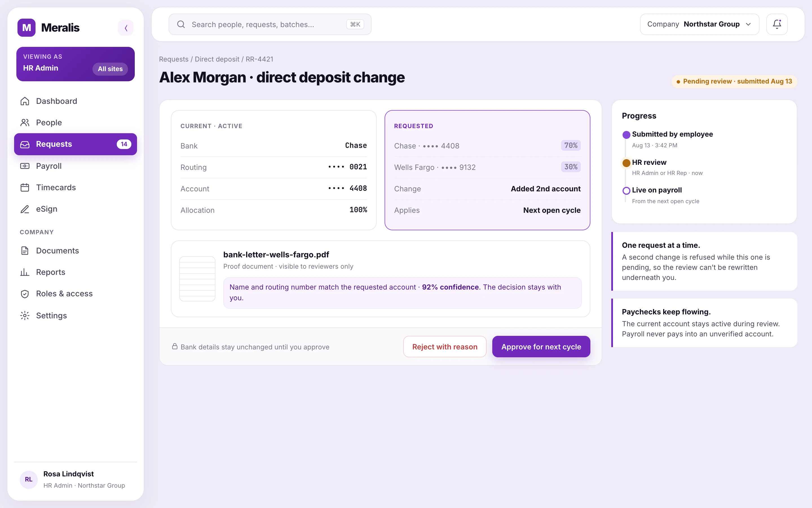Click the Pending review status badge
Image resolution: width=812 pixels, height=508 pixels.
click(734, 81)
